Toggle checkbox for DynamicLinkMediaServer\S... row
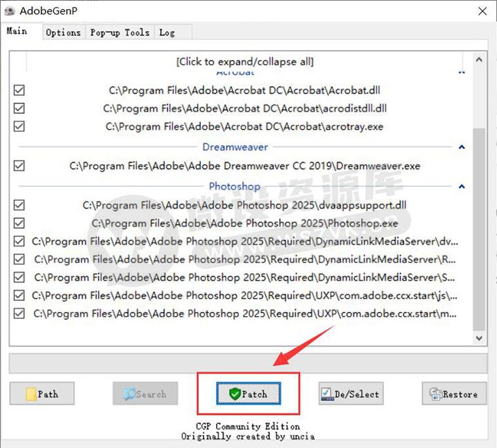 click(x=19, y=277)
